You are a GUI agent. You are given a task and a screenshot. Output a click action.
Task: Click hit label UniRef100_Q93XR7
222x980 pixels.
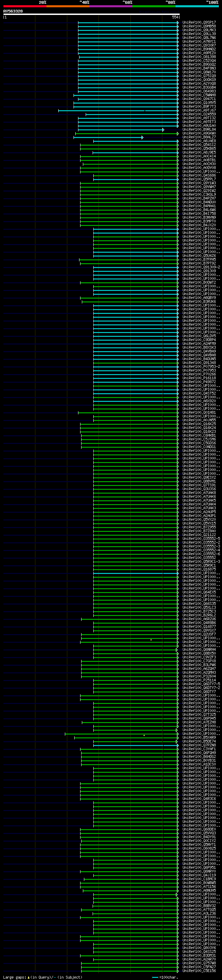click(x=199, y=45)
